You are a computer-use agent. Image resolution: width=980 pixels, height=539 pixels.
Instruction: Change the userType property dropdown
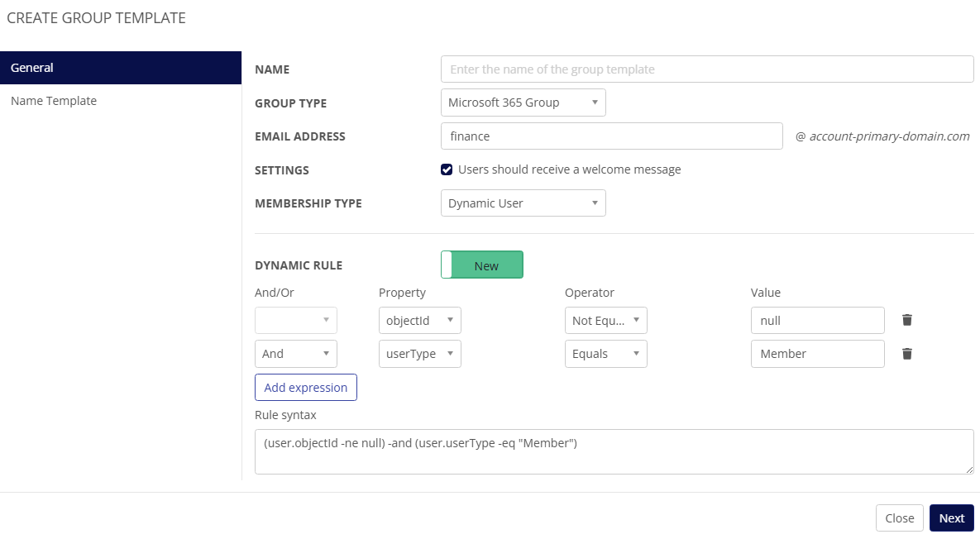point(419,354)
